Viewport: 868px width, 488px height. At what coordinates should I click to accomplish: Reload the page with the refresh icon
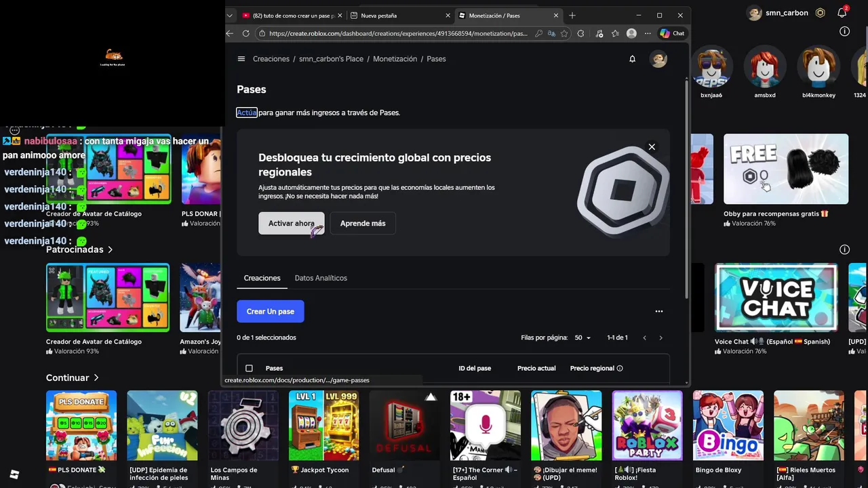pyautogui.click(x=245, y=33)
